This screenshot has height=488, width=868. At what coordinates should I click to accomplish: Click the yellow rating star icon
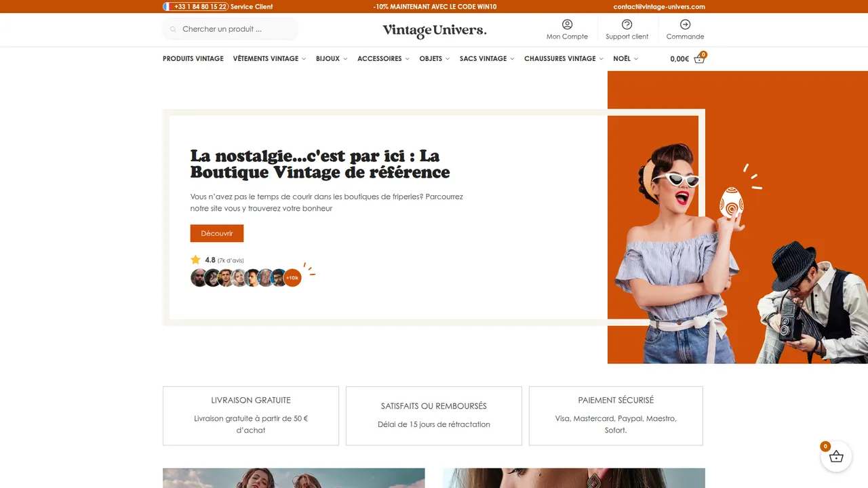pos(196,260)
